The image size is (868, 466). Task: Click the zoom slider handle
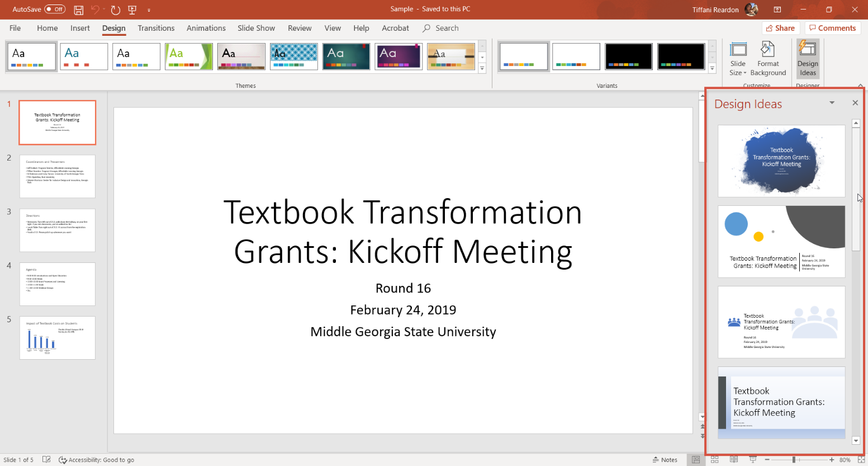click(793, 459)
